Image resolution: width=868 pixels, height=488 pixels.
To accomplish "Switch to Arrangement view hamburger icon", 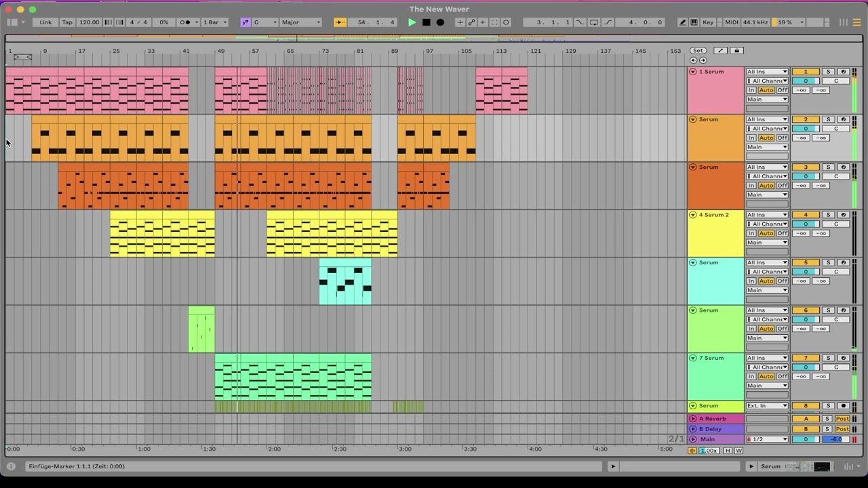I will point(856,22).
